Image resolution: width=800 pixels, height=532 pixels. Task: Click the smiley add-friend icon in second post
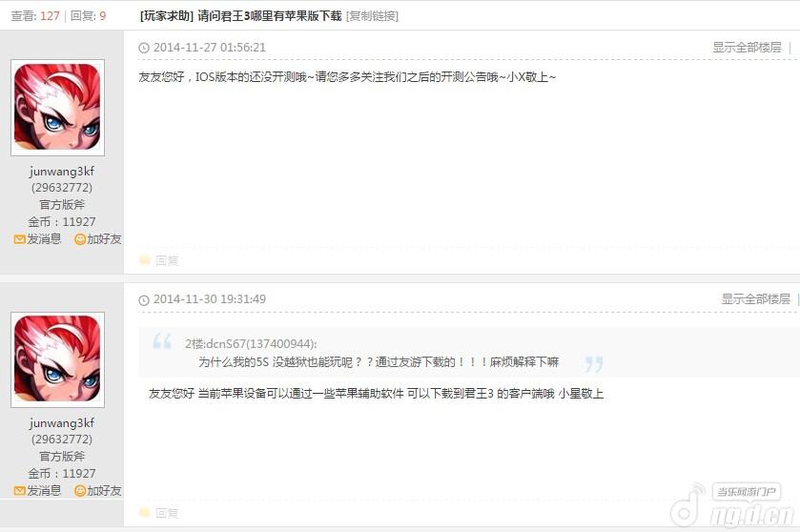pos(79,491)
